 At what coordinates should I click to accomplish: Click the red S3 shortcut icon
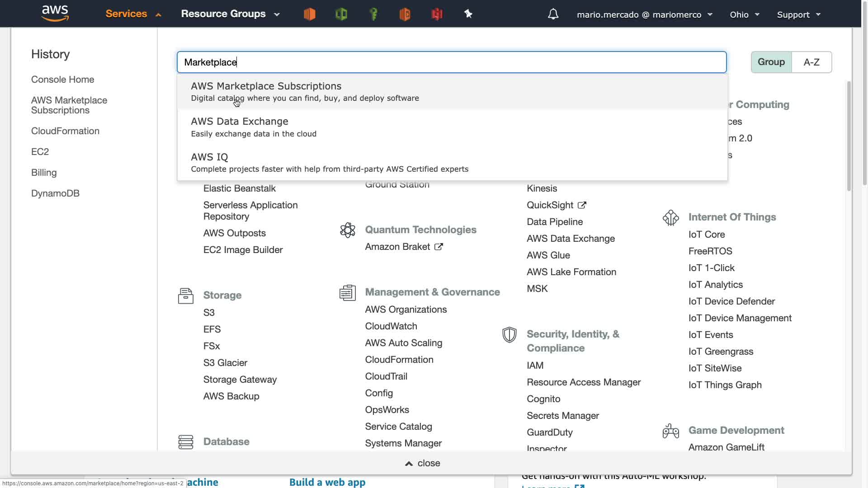tap(437, 14)
